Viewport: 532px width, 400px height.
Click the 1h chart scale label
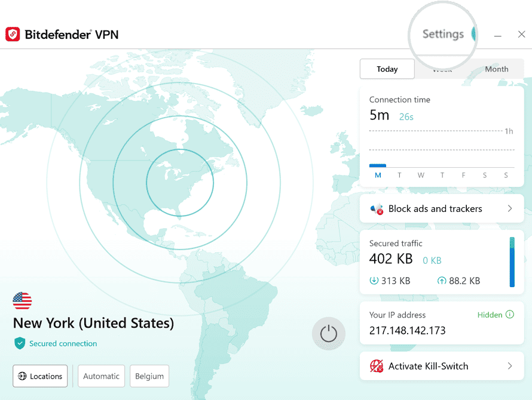pyautogui.click(x=509, y=131)
